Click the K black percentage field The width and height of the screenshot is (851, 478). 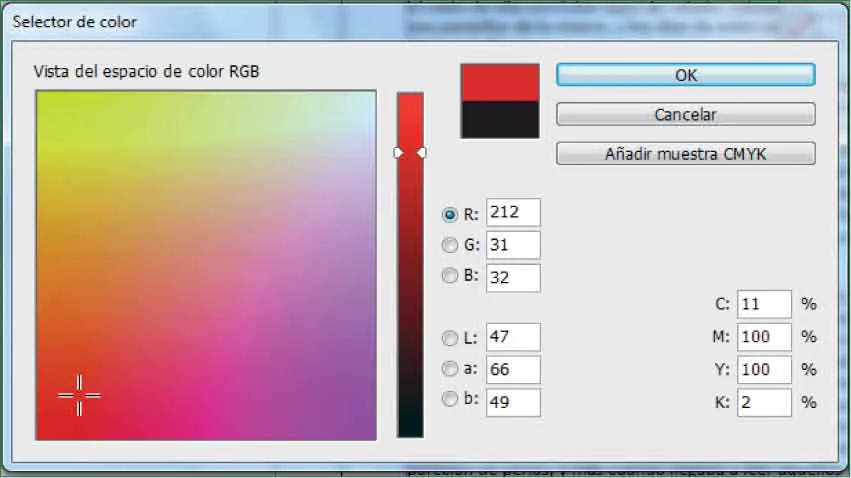coord(765,403)
